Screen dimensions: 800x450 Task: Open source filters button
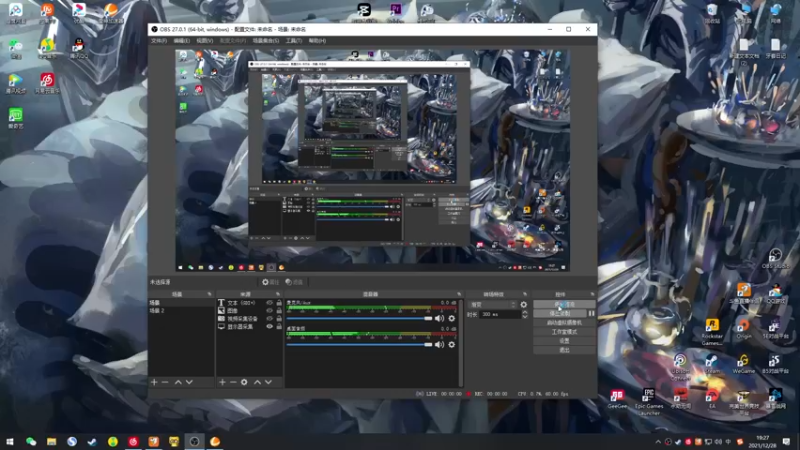(x=294, y=282)
